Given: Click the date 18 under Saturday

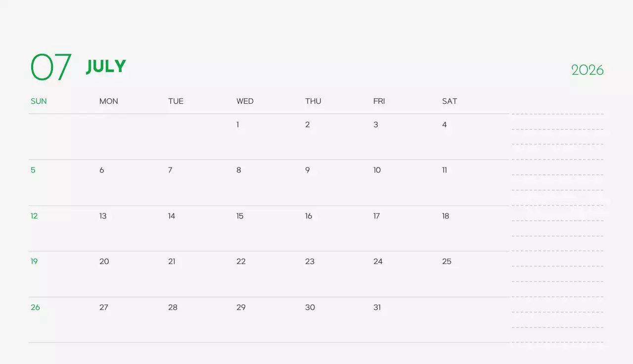Looking at the screenshot, I should (446, 216).
